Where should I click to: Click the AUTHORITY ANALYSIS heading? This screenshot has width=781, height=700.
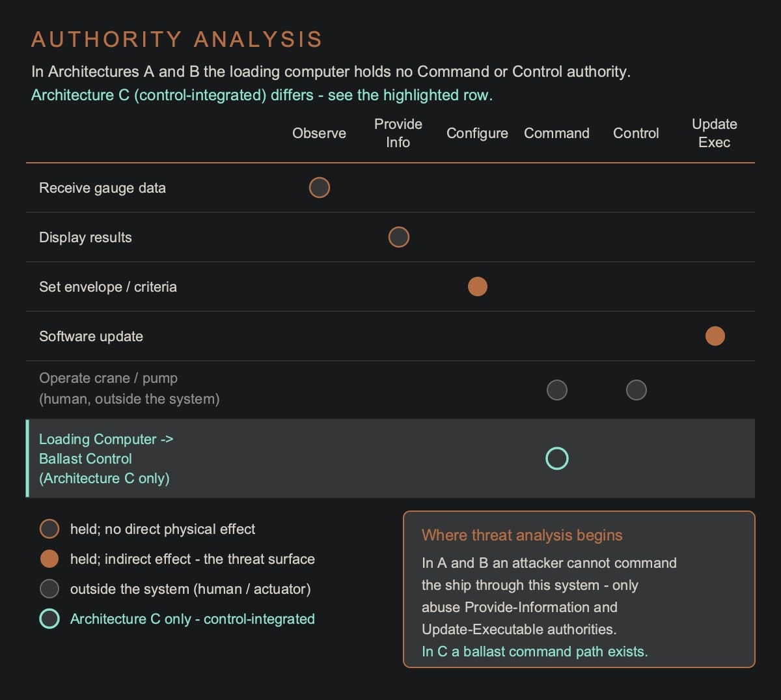click(x=177, y=39)
